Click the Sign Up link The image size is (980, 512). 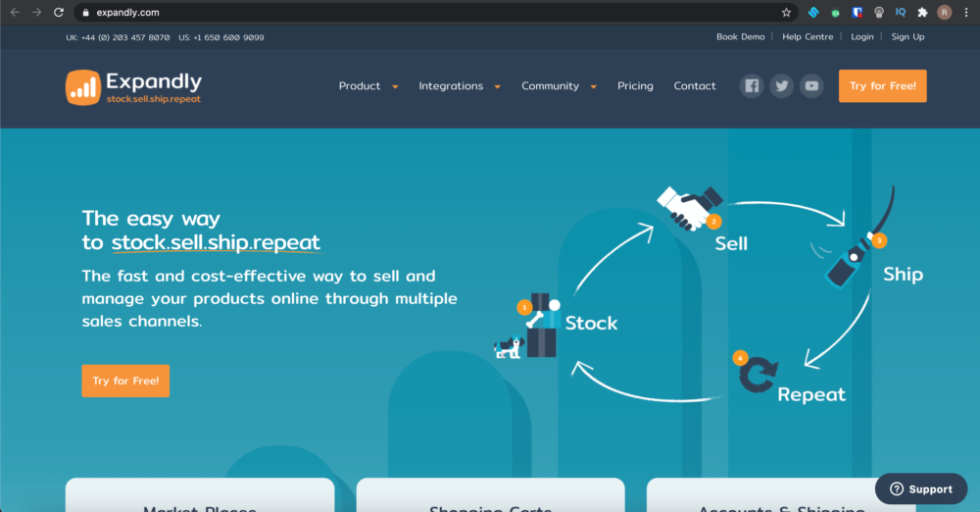(x=907, y=37)
